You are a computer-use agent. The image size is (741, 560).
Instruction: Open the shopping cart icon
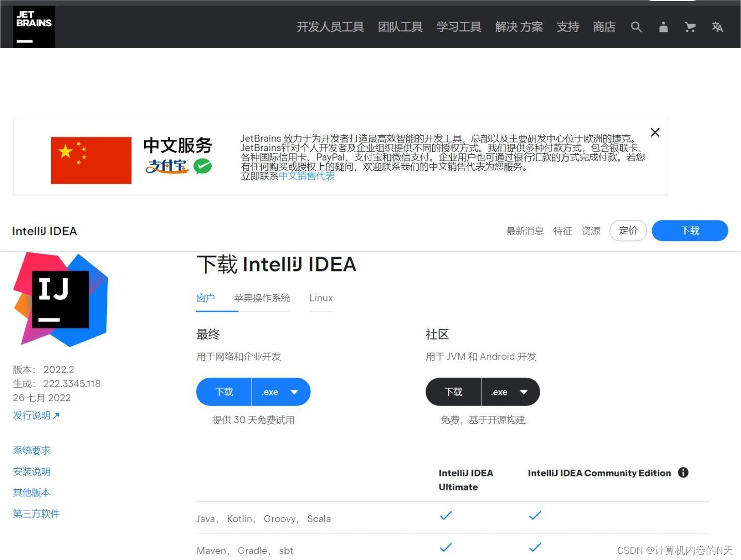tap(690, 27)
